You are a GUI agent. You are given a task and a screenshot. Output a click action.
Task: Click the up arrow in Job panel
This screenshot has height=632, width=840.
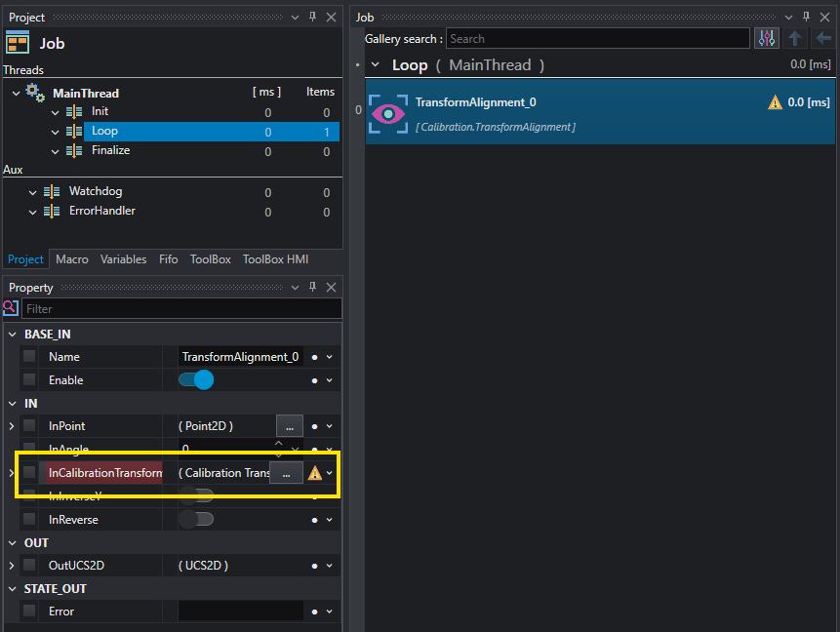pos(795,39)
